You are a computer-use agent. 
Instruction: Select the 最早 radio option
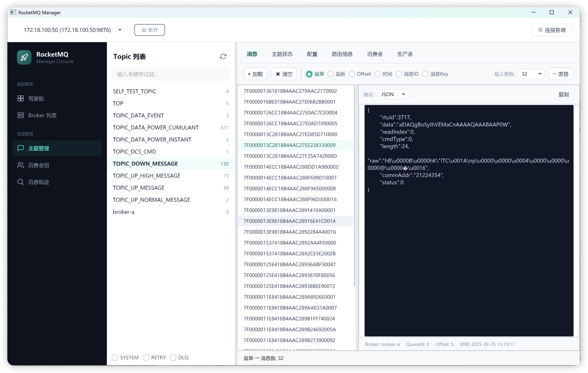309,74
